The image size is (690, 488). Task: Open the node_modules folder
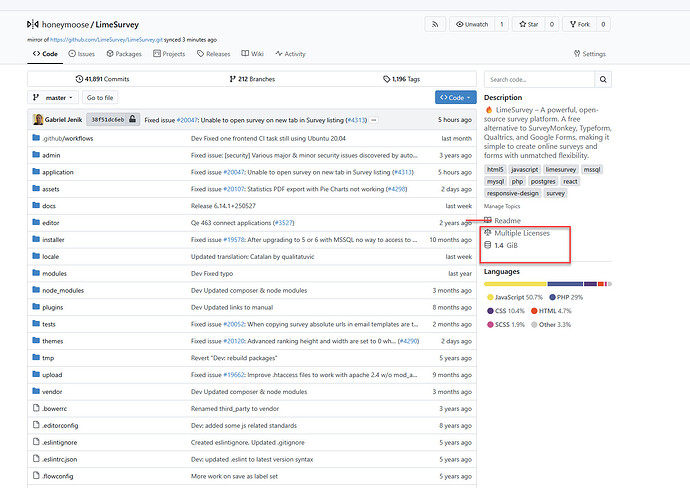pos(63,290)
